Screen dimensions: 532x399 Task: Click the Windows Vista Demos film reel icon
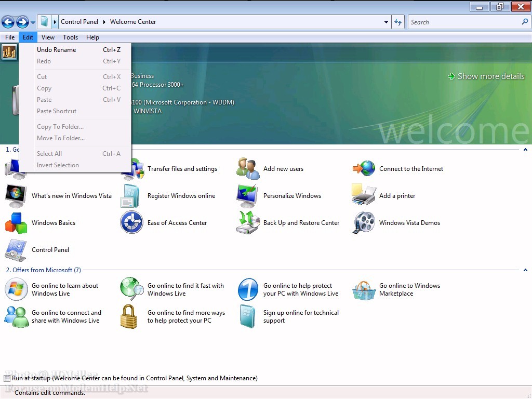pos(364,222)
